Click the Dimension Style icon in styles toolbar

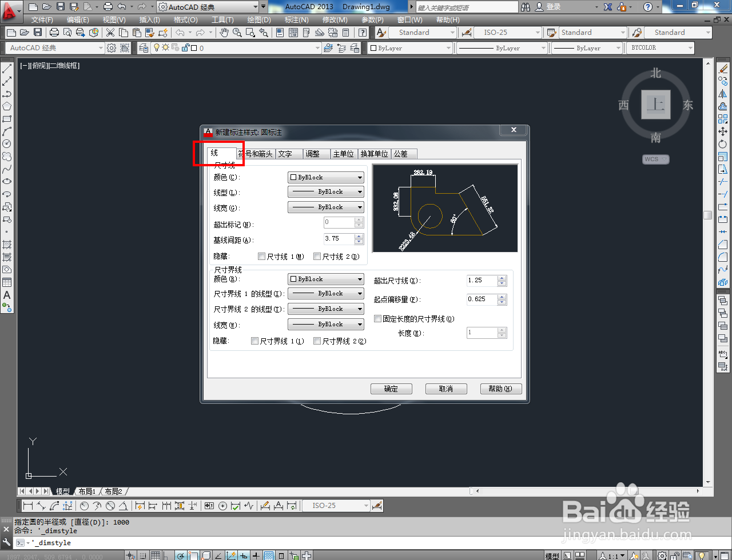[467, 33]
